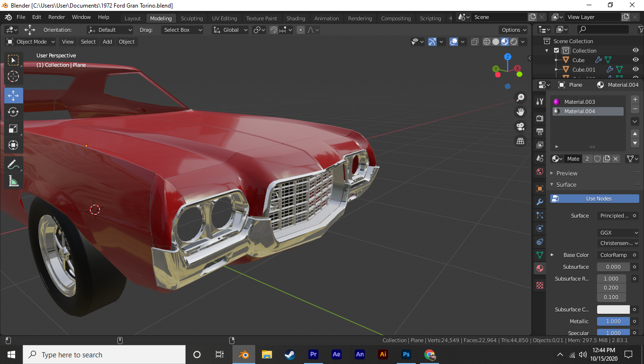Screen dimensions: 644x364
Task: Open the World properties tab
Action: coord(539,171)
